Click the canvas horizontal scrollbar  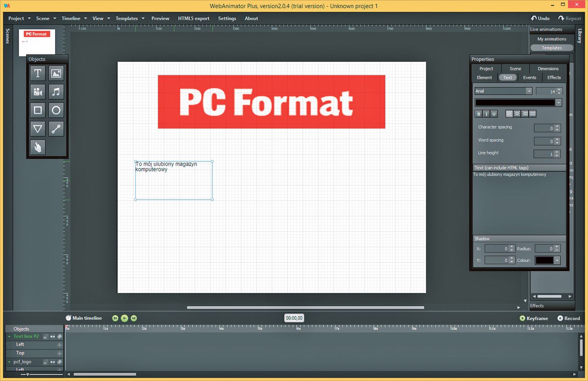tap(305, 307)
